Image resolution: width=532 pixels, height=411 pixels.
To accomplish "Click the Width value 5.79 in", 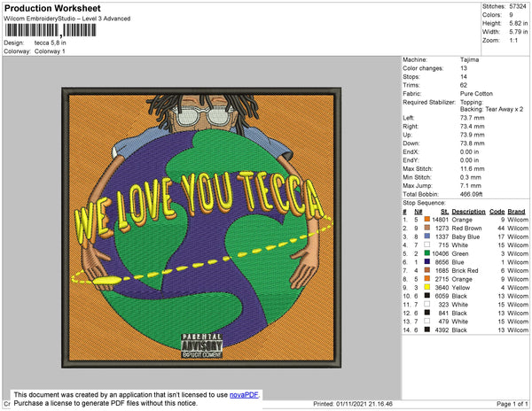I will pos(519,32).
